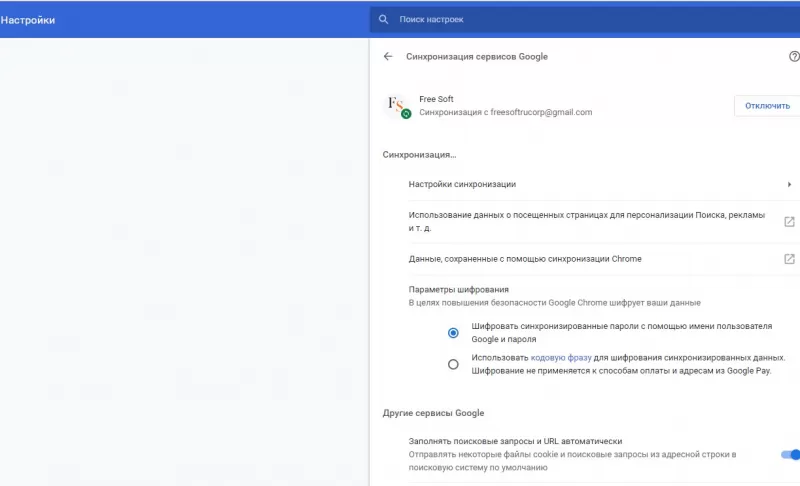This screenshot has height=486, width=800.
Task: Focus the Поиск настроек search field
Action: click(x=585, y=19)
